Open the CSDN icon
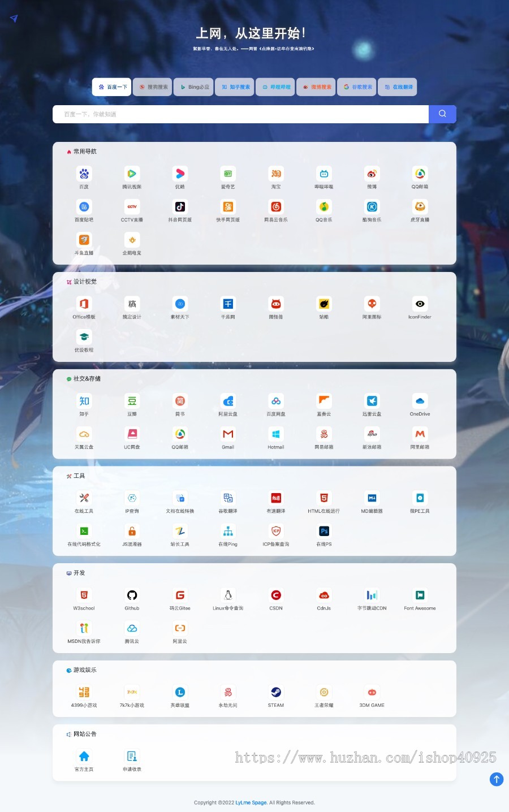Viewport: 509px width, 812px height. [276, 595]
